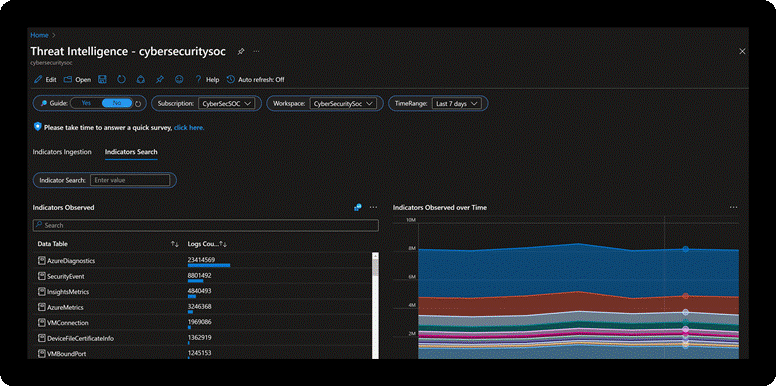Image resolution: width=776 pixels, height=386 pixels.
Task: Save workbook using floppy disk icon
Action: pyautogui.click(x=102, y=79)
